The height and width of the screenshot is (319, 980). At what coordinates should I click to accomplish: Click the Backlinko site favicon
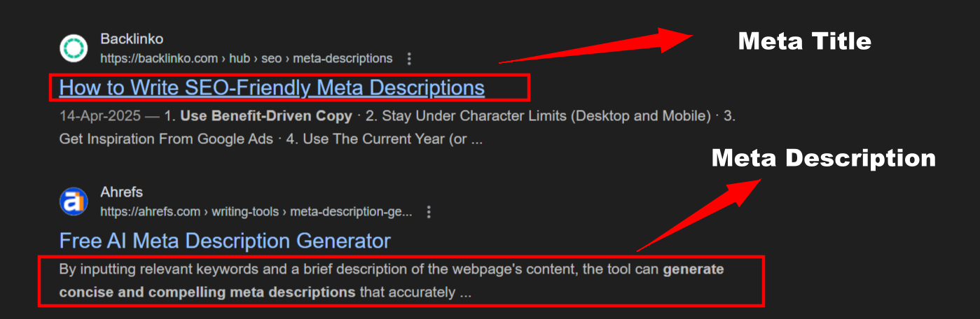pyautogui.click(x=74, y=48)
